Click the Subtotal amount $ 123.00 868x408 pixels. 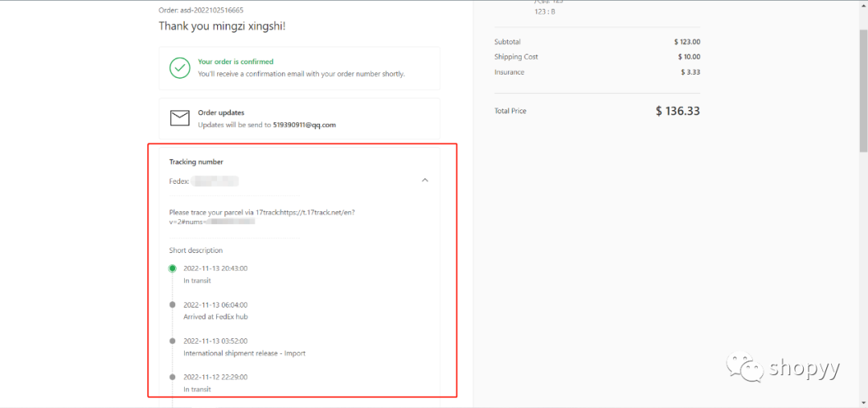(x=687, y=42)
